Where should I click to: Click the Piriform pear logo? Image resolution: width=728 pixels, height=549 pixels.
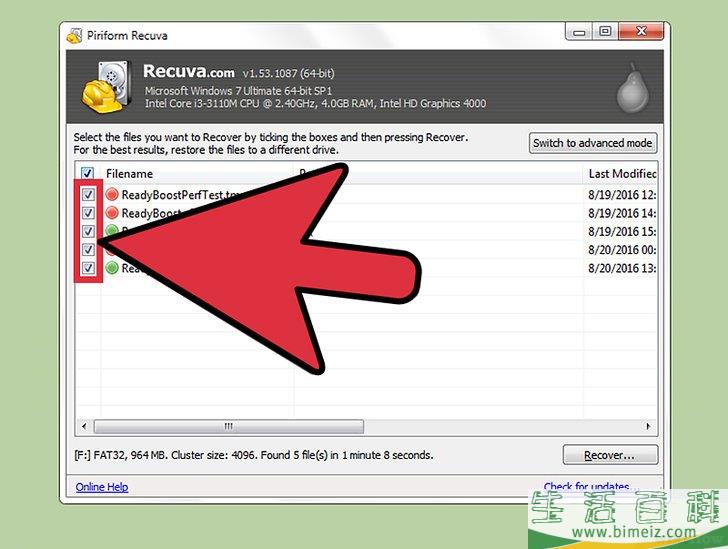632,88
